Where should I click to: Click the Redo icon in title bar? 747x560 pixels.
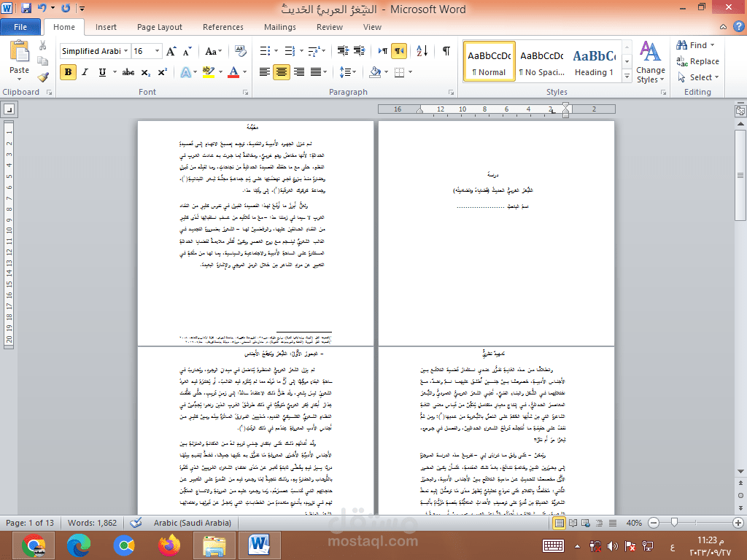pyautogui.click(x=66, y=8)
